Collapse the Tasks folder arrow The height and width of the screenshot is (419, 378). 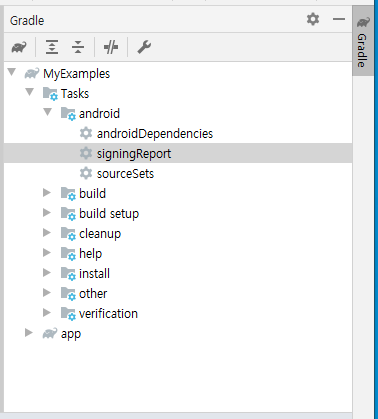(30, 92)
